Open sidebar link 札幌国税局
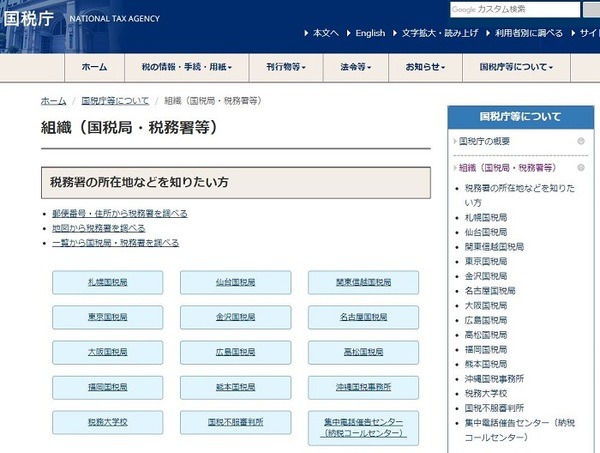Screen dimensions: 600x453 486,218
